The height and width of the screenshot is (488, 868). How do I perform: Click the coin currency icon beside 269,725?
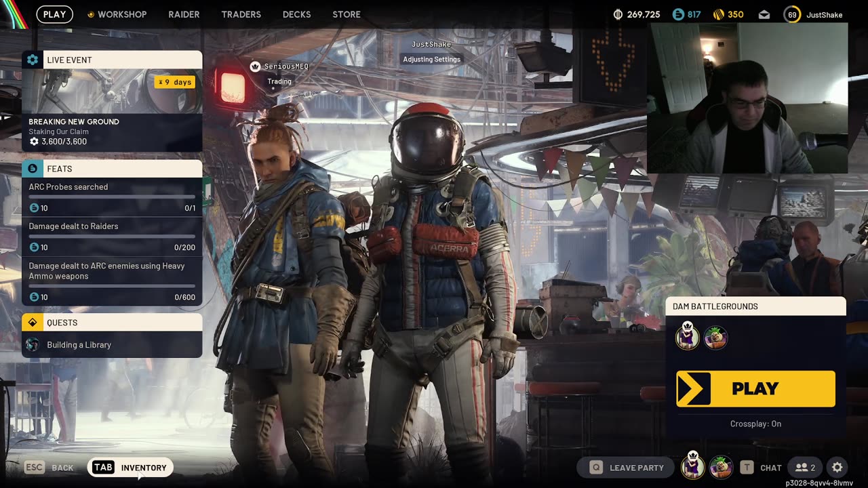click(x=618, y=14)
